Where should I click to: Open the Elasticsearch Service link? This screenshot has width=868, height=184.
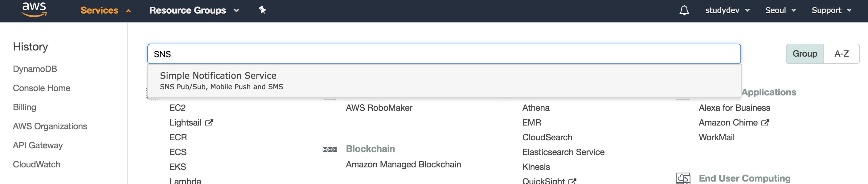[563, 152]
